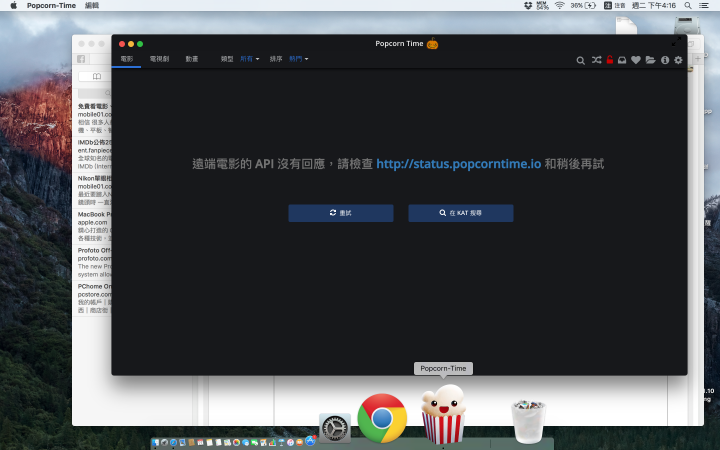Click the MEM memory monitor status item
Image resolution: width=720 pixels, height=450 pixels.
coord(542,6)
